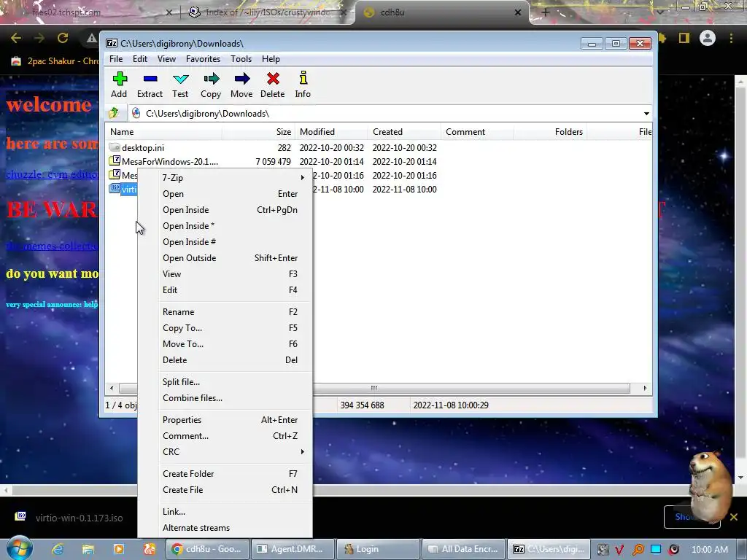Image resolution: width=747 pixels, height=560 pixels.
Task: Launch Internet Explorer from the taskbar
Action: click(x=58, y=549)
